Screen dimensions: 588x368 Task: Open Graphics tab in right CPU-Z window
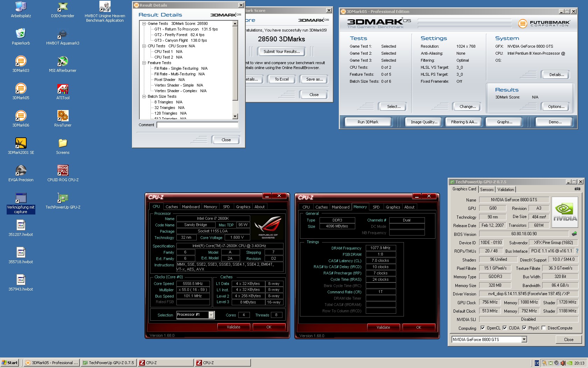[x=393, y=207]
